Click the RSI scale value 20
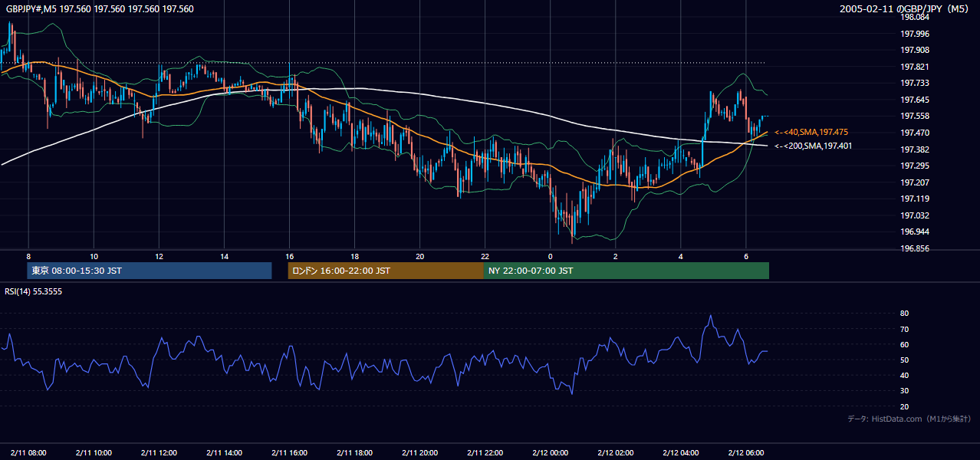The width and height of the screenshot is (980, 460). coord(904,406)
